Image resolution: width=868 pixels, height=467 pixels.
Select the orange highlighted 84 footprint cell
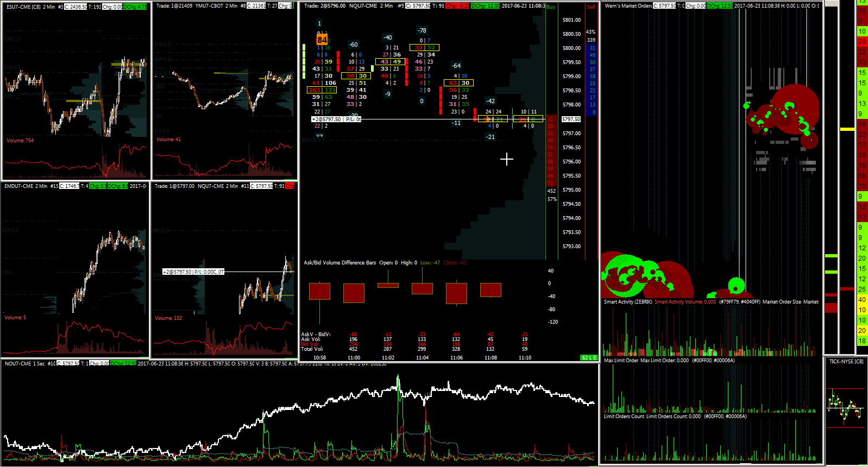point(322,40)
